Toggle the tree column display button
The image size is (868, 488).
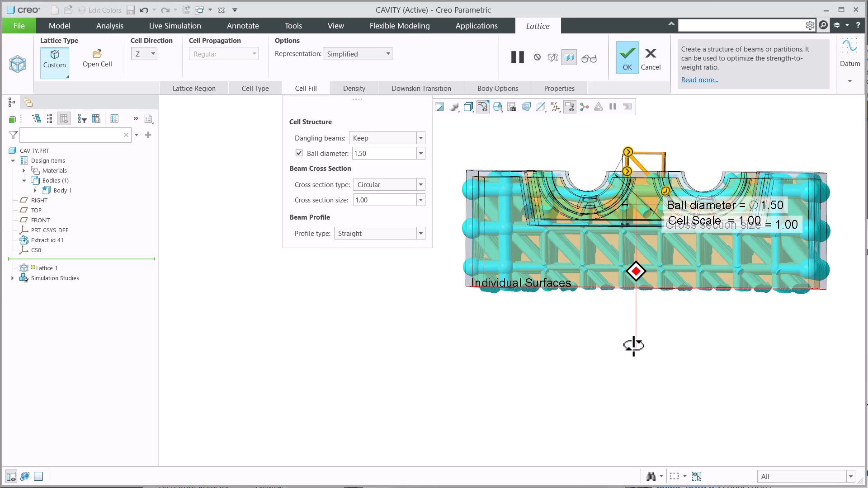click(64, 118)
